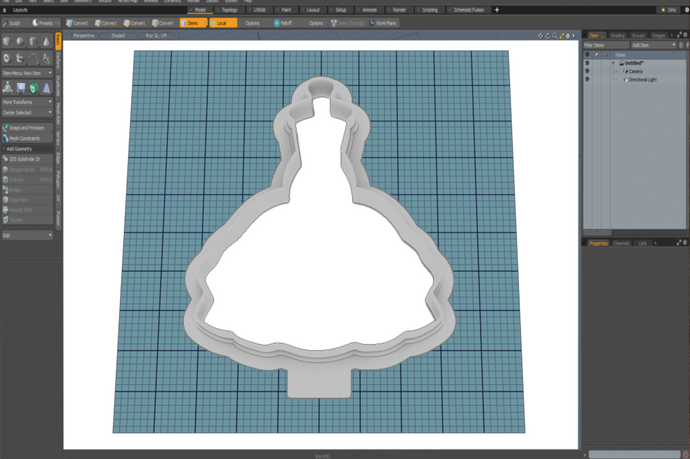Click the Layouts home icon
This screenshot has height=459, width=690.
tap(5, 10)
